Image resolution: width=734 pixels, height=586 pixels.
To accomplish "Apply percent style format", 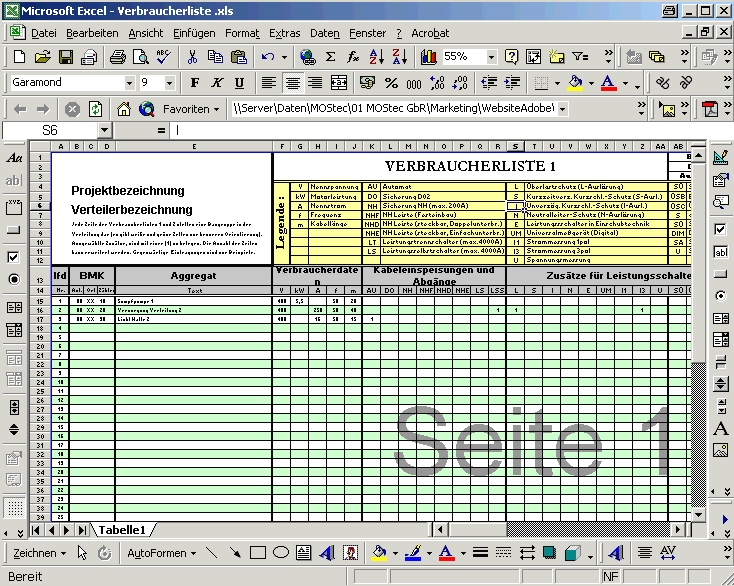I will (x=390, y=83).
